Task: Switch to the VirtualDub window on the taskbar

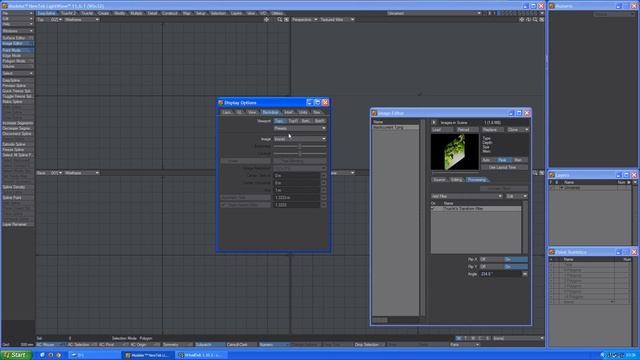Action: click(202, 355)
